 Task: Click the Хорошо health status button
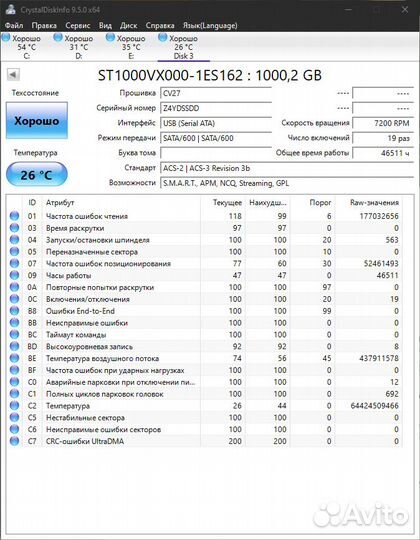coord(36,121)
